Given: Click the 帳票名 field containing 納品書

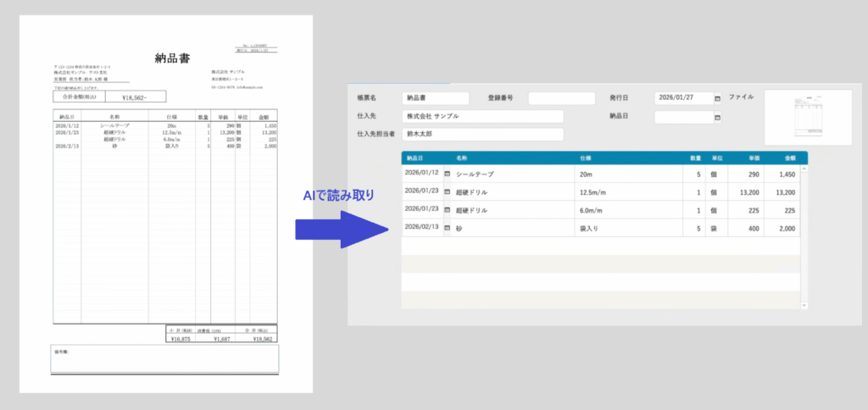Looking at the screenshot, I should pos(435,98).
